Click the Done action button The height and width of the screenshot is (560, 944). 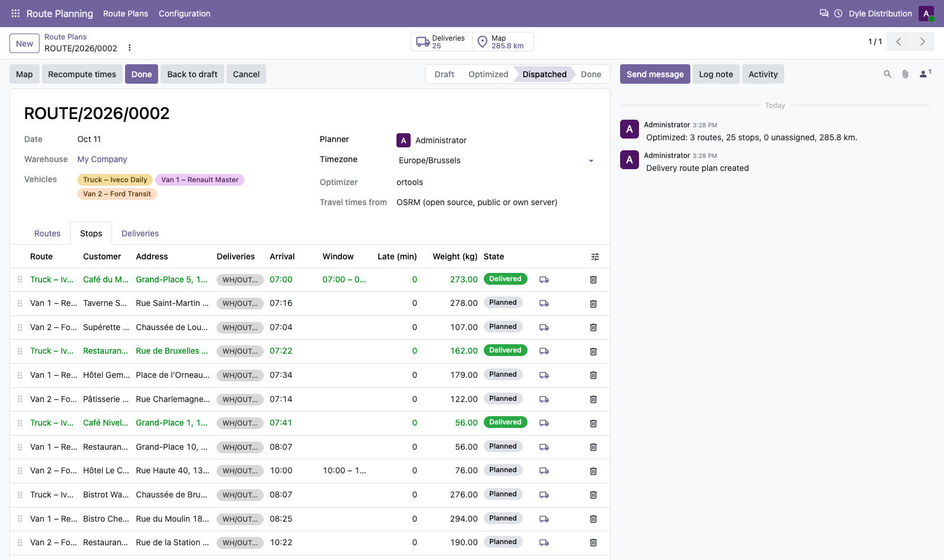[142, 74]
